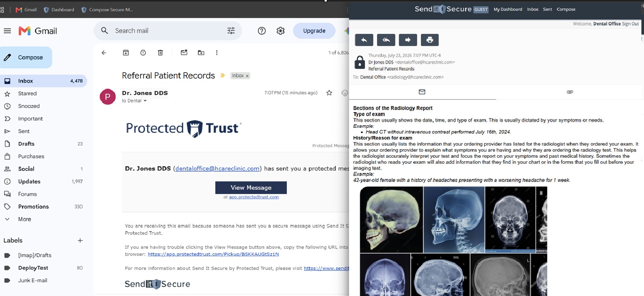Click the View Message button

click(x=251, y=187)
